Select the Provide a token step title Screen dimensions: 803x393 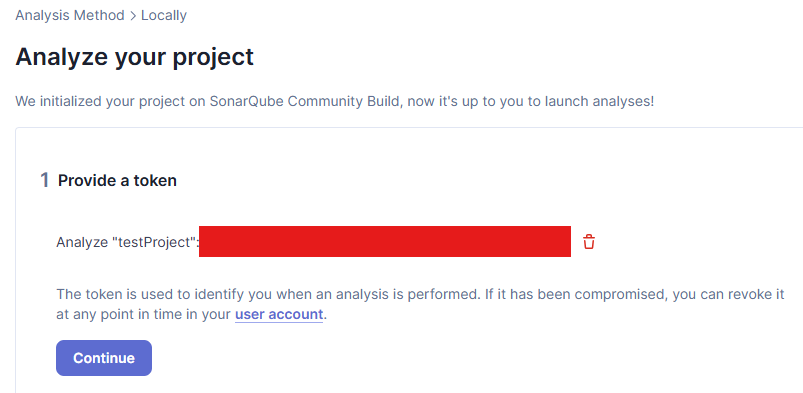click(x=117, y=180)
